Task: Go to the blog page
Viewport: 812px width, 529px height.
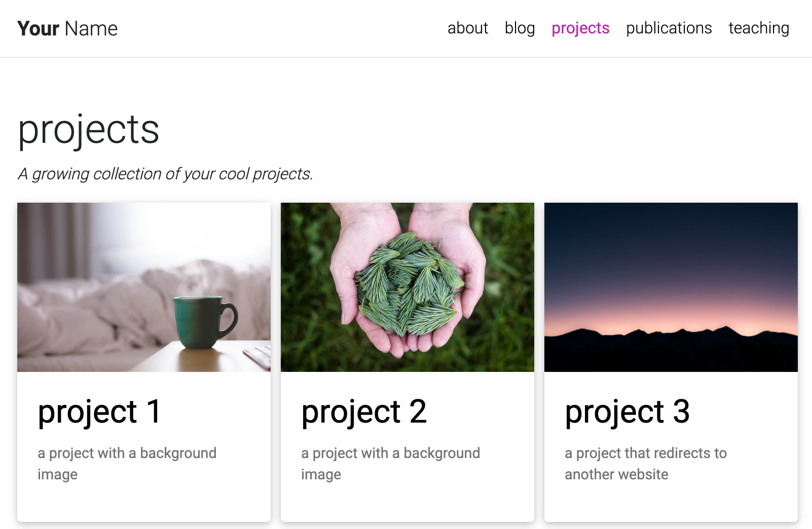Action: pos(520,28)
